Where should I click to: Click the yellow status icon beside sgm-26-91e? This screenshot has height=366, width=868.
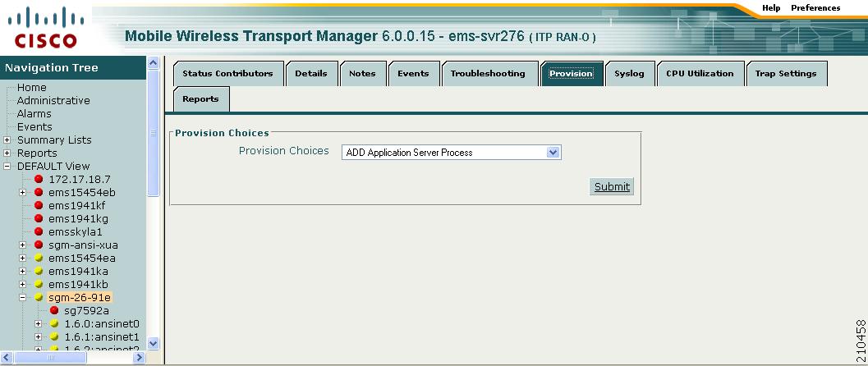(x=39, y=297)
